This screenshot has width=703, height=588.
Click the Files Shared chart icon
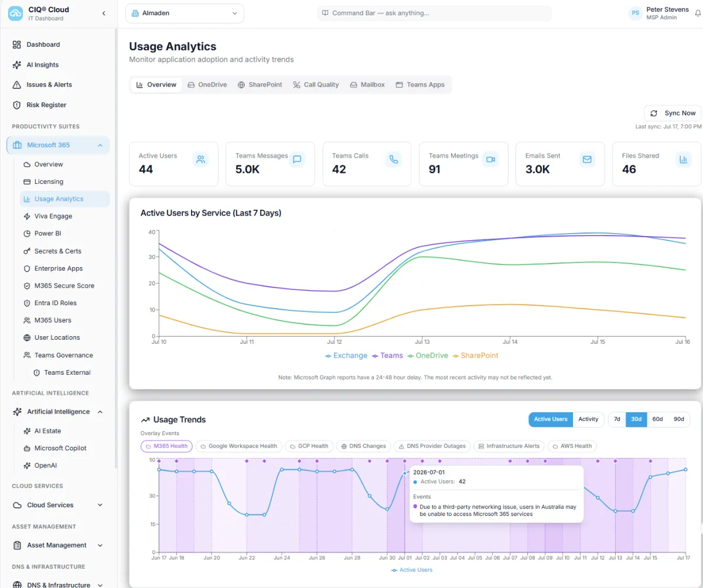tap(683, 159)
